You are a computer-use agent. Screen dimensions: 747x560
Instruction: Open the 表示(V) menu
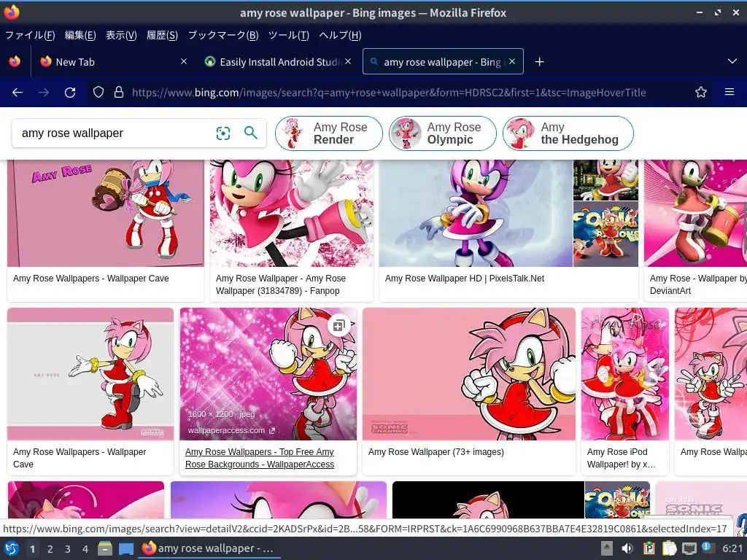pos(121,35)
